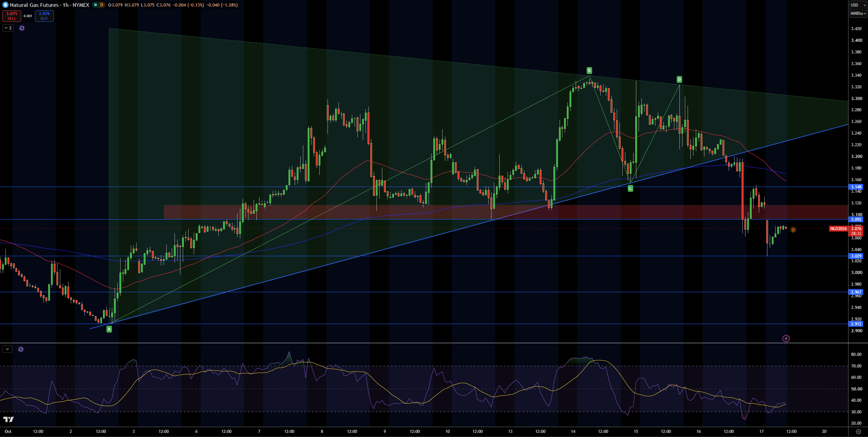
Task: Click the green market status dot
Action: click(x=95, y=5)
